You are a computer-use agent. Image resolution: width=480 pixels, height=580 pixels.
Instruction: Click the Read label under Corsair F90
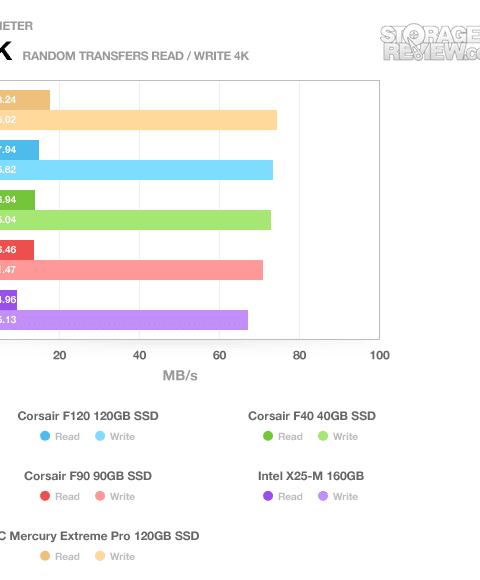coord(67,496)
